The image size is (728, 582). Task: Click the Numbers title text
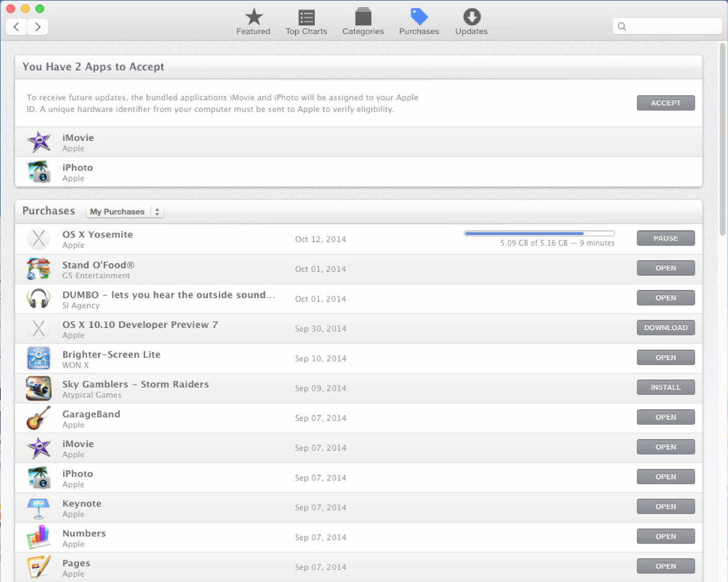point(84,533)
